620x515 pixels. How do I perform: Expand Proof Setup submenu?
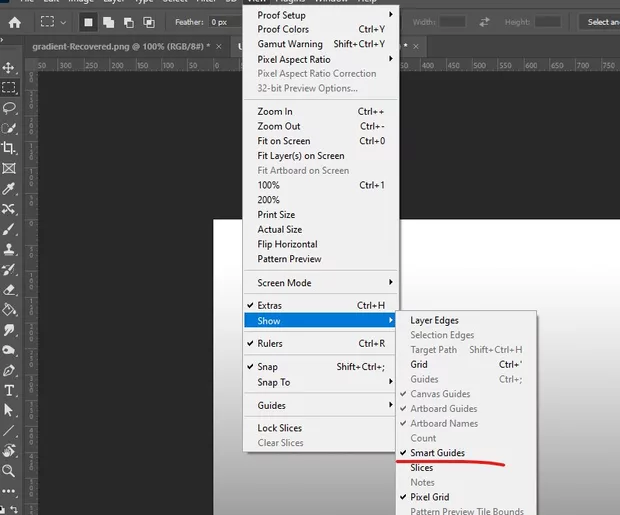point(320,15)
